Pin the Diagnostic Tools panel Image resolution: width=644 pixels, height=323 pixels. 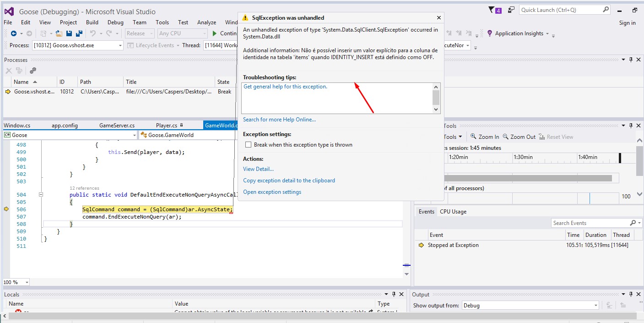[x=631, y=126]
